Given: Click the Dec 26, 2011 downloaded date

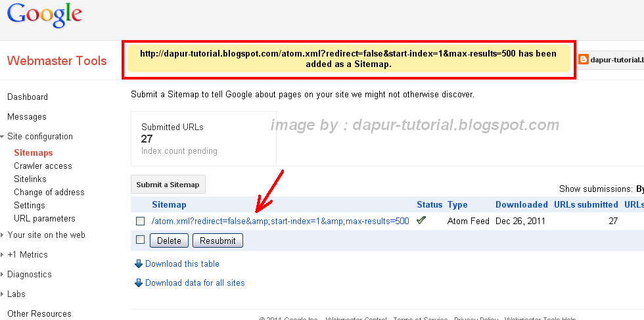Looking at the screenshot, I should [x=520, y=221].
